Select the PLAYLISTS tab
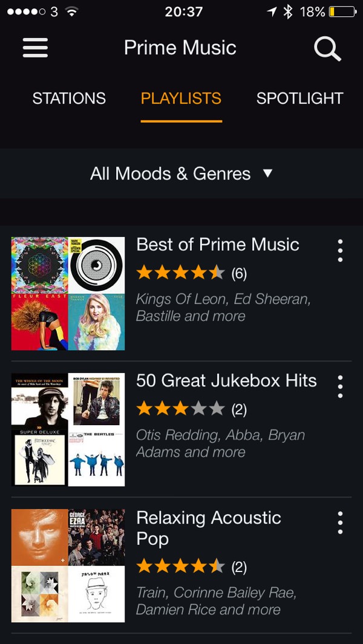Screen dimensions: 363x644 point(181,97)
